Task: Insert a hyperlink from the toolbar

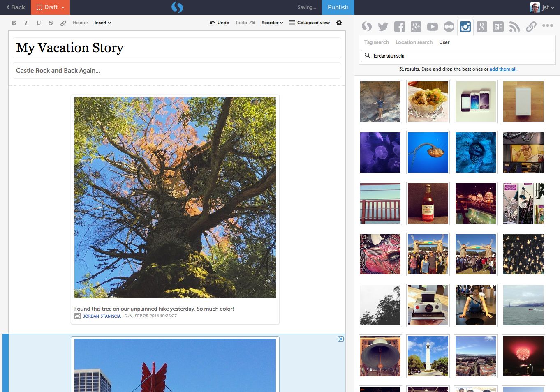Action: [x=63, y=23]
